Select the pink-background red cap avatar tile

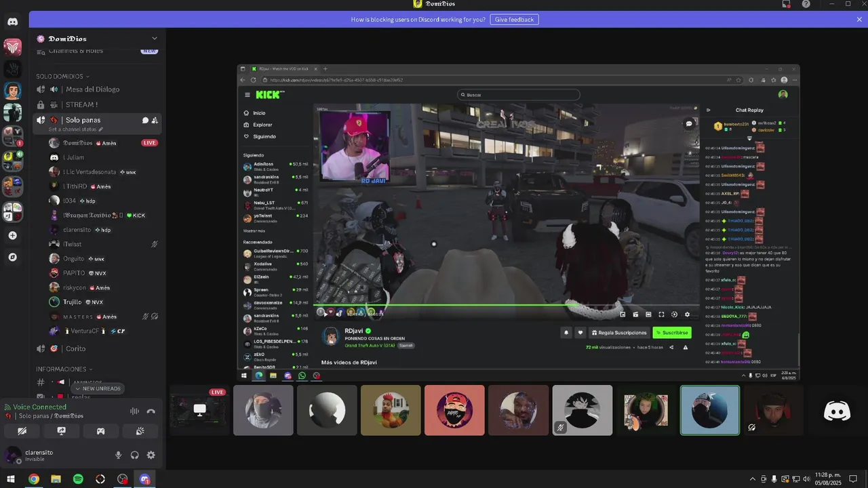click(x=454, y=410)
